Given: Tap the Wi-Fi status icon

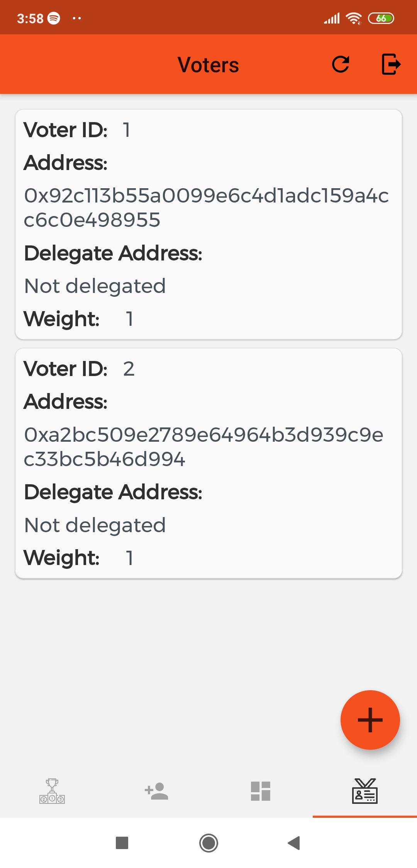Looking at the screenshot, I should click(x=353, y=18).
